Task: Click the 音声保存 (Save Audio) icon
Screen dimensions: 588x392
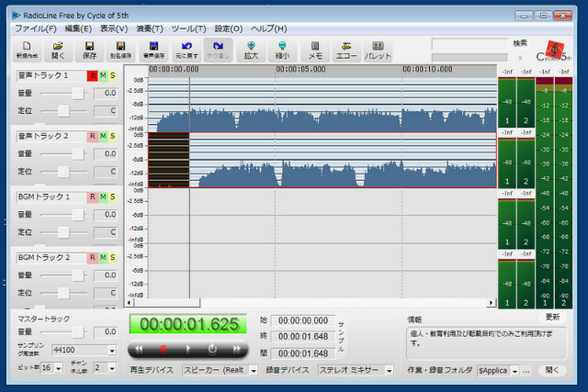Action: (x=153, y=50)
